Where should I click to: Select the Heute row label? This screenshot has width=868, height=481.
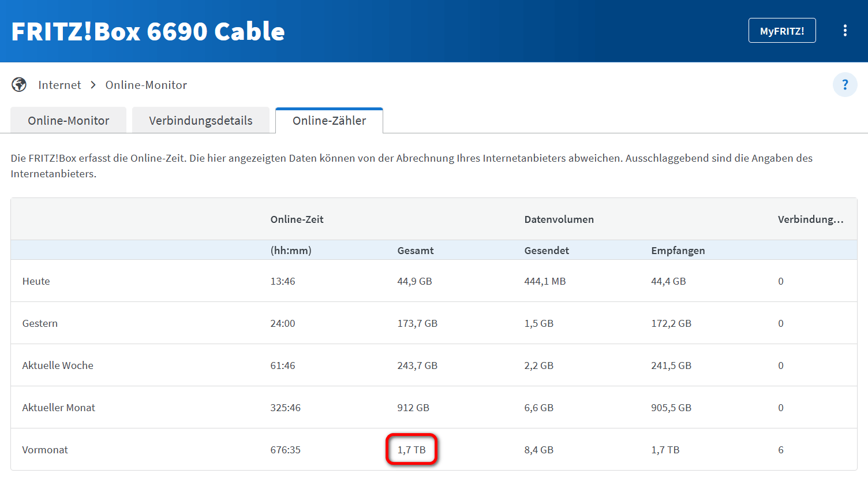pos(36,281)
